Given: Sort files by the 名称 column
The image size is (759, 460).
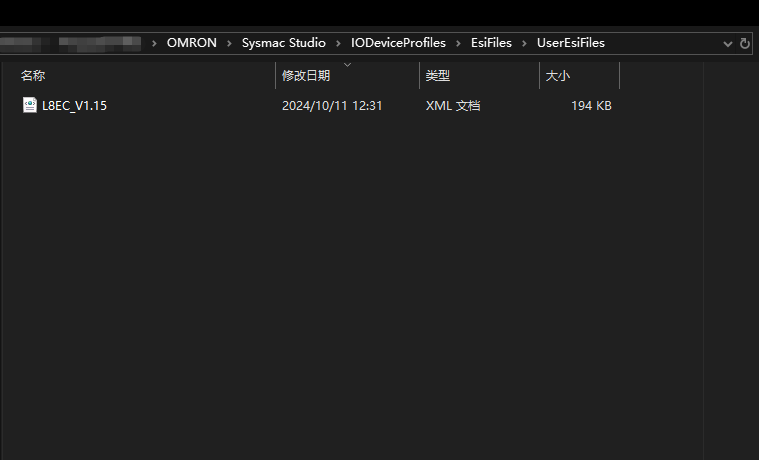Looking at the screenshot, I should (x=33, y=76).
